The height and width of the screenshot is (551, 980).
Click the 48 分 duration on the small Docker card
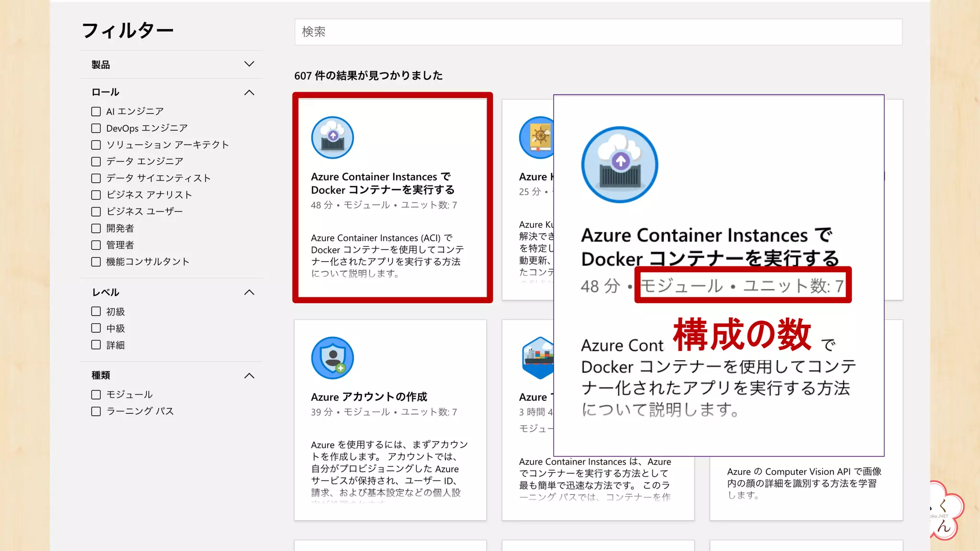point(322,205)
